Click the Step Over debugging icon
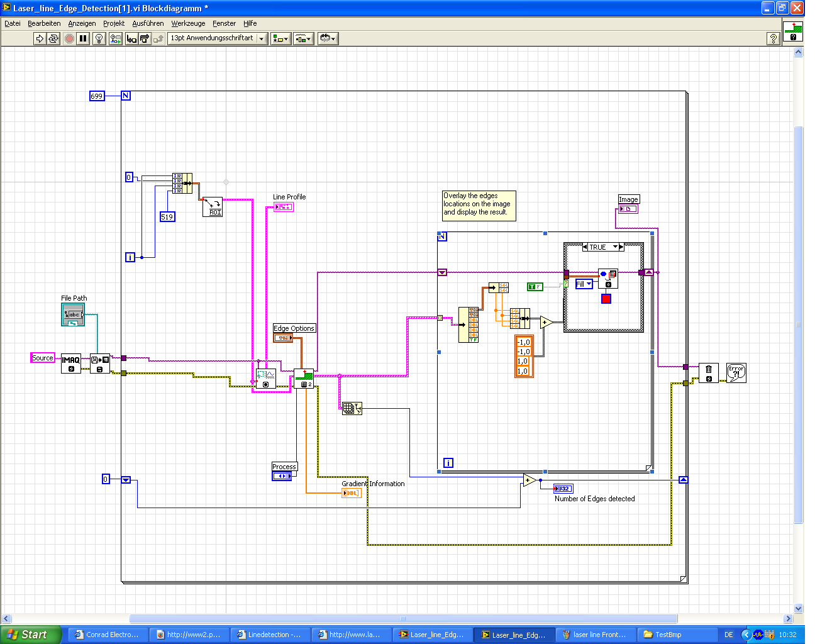This screenshot has width=832, height=644. (145, 39)
